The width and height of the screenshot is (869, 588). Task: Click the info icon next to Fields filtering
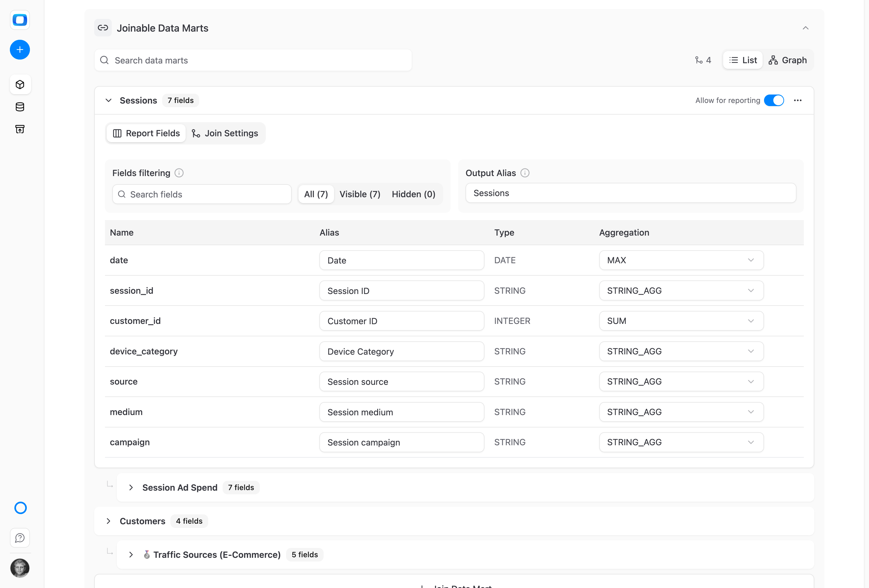tap(179, 173)
